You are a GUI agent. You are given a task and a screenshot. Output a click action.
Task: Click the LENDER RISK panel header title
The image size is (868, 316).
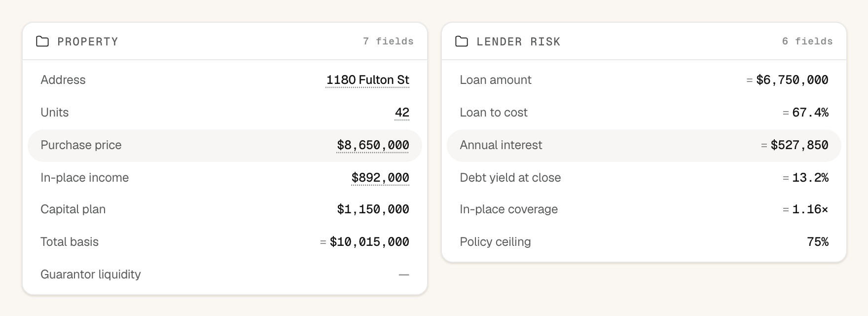pos(518,41)
